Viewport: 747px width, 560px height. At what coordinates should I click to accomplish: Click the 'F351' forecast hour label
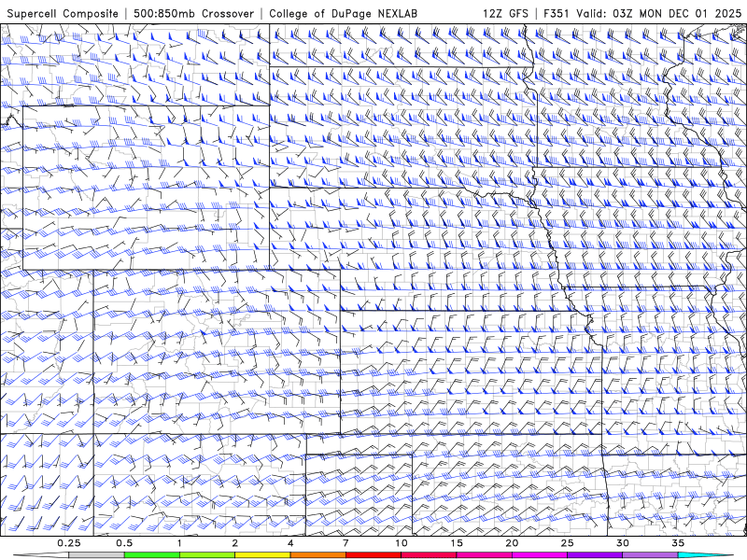tap(557, 13)
